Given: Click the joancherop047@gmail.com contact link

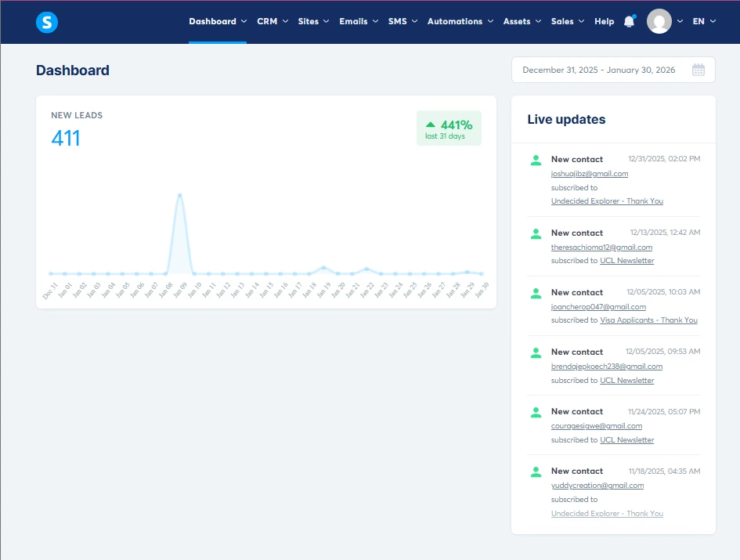Looking at the screenshot, I should (600, 306).
